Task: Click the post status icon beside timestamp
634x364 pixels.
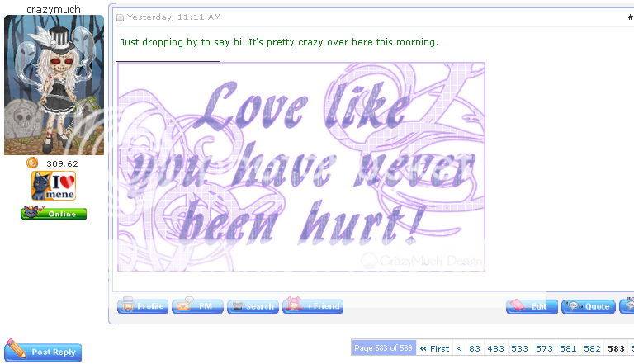Action: pos(120,17)
